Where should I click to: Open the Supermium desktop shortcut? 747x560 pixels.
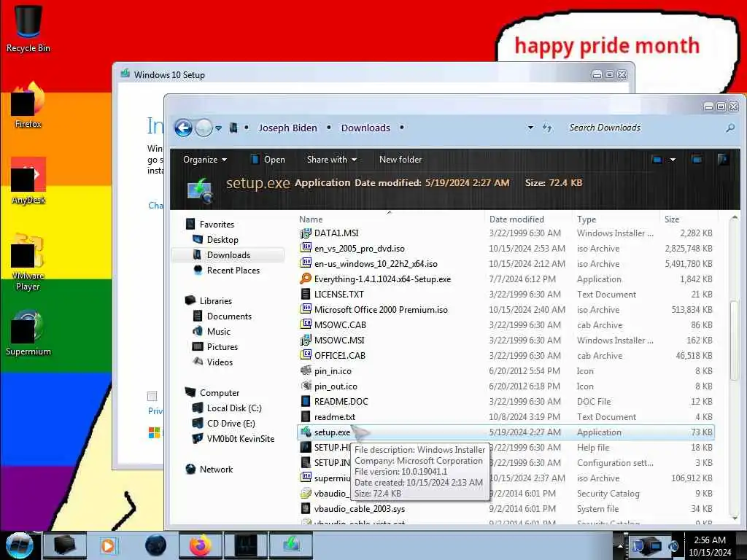click(28, 333)
